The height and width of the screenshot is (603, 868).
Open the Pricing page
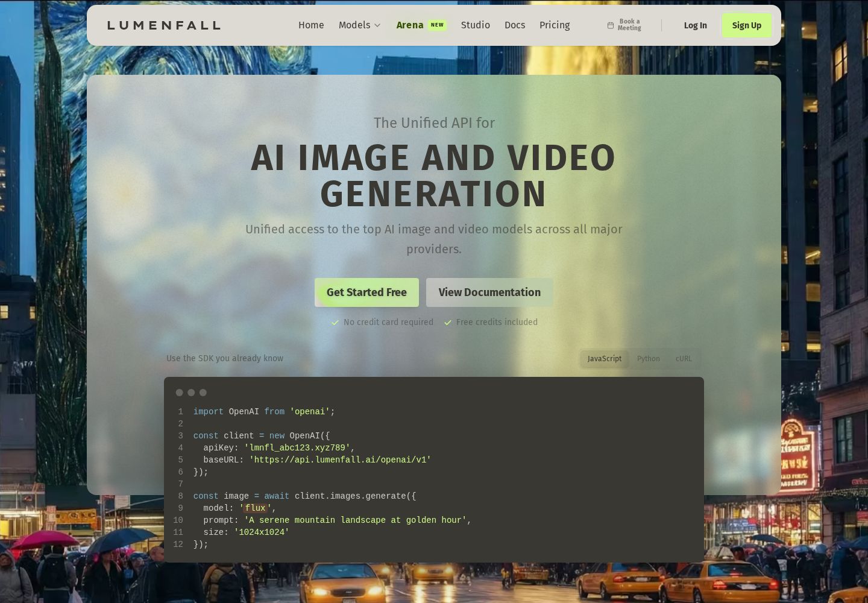point(555,25)
